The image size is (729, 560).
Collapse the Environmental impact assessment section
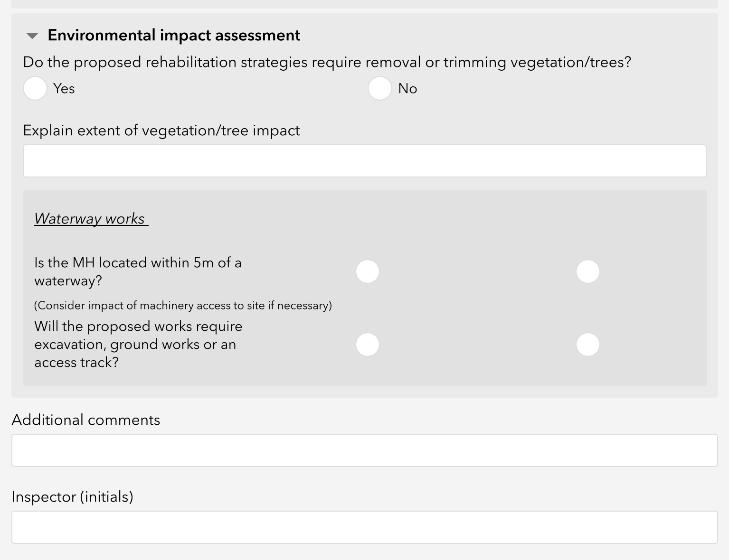click(32, 36)
